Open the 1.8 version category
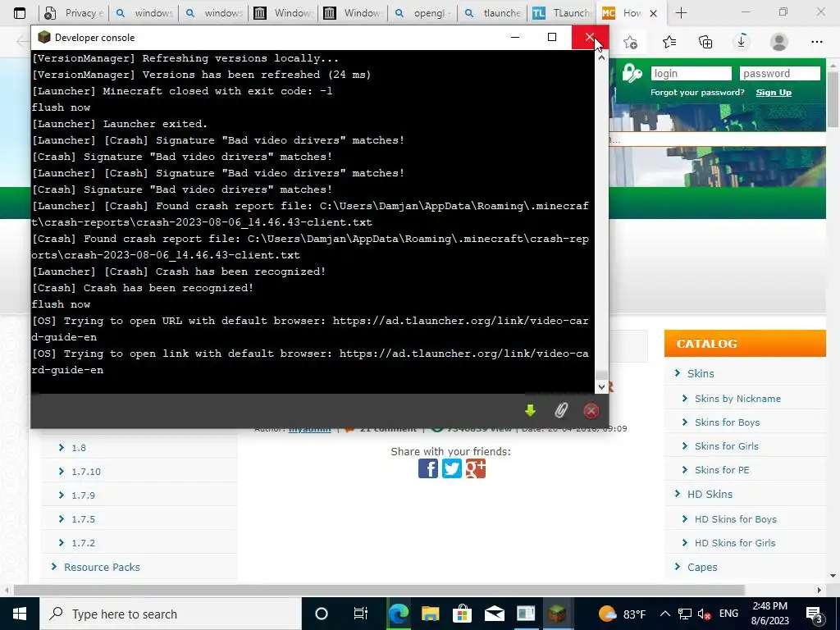 click(79, 448)
